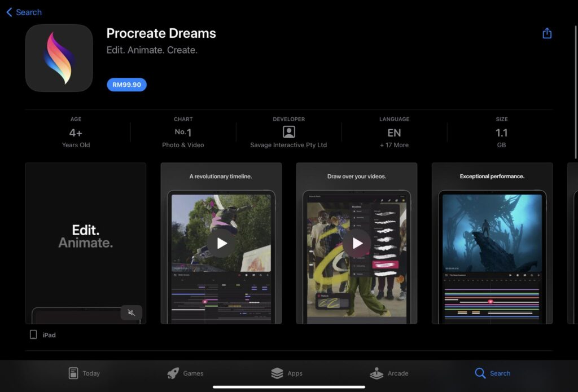Tap the home indicator bar
This screenshot has width=578, height=392.
point(289,387)
